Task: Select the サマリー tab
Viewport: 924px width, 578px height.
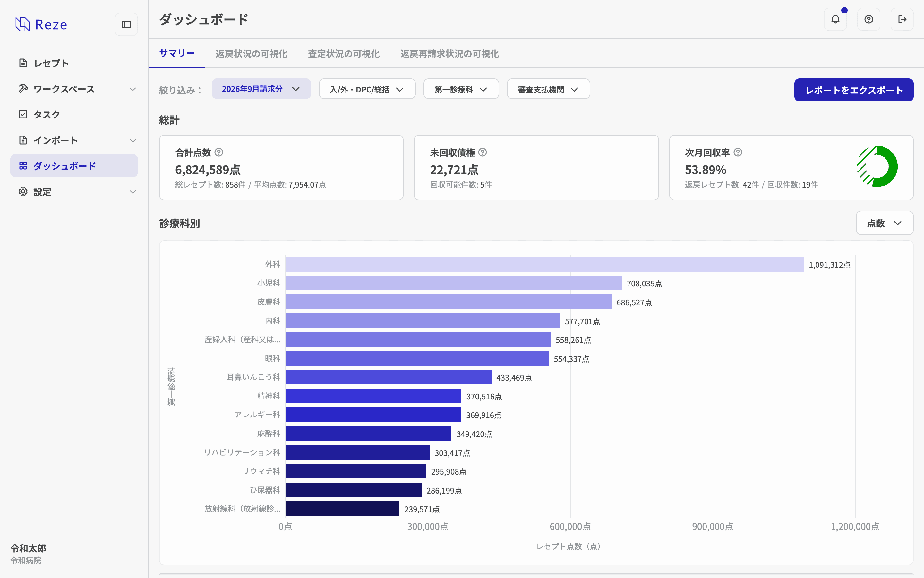Action: pyautogui.click(x=177, y=53)
